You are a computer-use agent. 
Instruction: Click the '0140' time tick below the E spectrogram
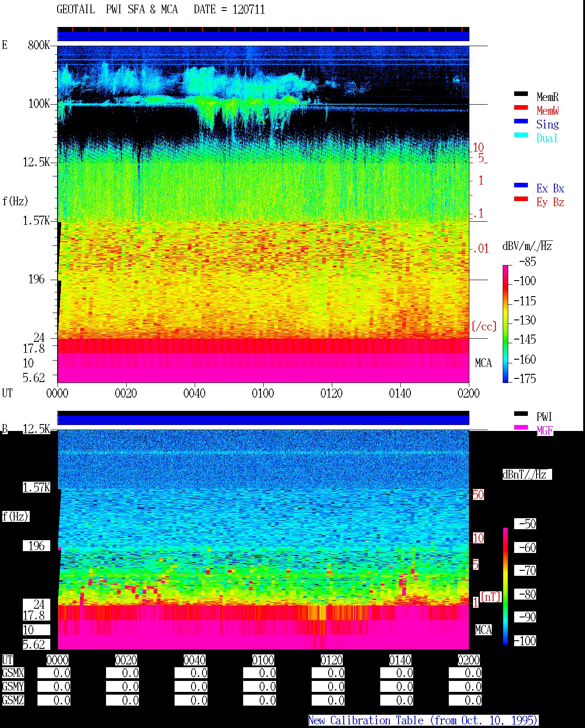click(400, 393)
